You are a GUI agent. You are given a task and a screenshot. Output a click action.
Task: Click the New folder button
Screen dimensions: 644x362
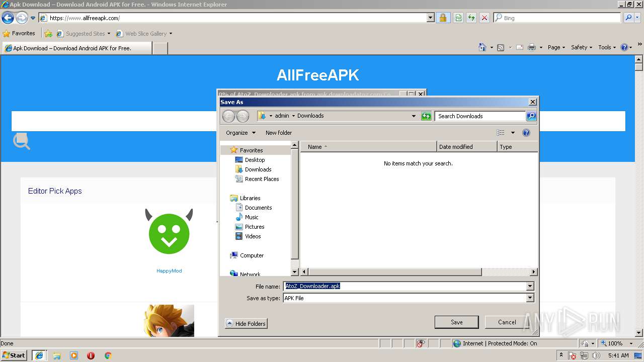pyautogui.click(x=279, y=133)
